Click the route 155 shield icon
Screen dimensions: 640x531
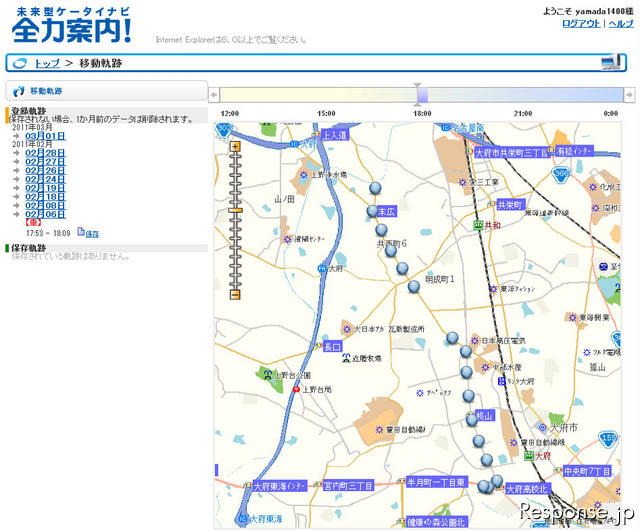point(608,438)
